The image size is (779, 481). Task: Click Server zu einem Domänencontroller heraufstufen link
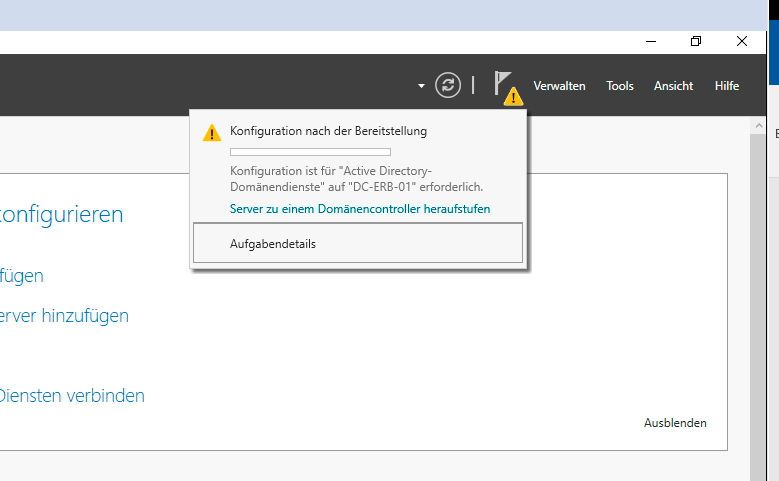pyautogui.click(x=360, y=209)
